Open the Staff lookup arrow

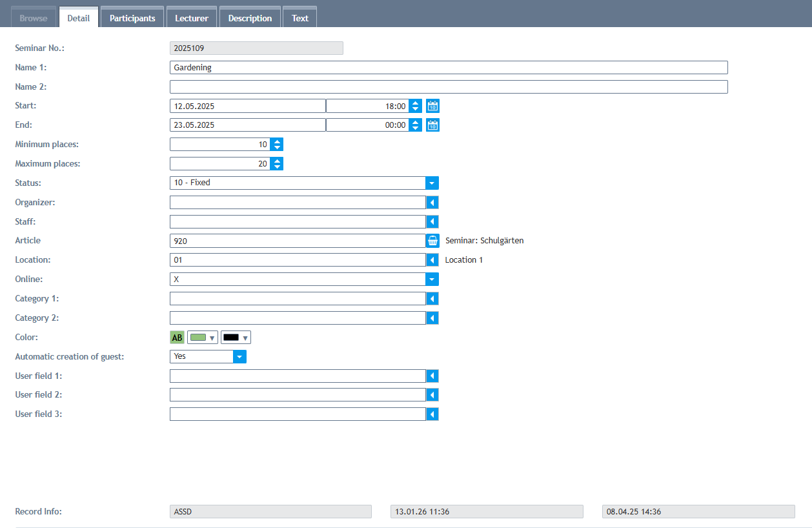click(432, 222)
